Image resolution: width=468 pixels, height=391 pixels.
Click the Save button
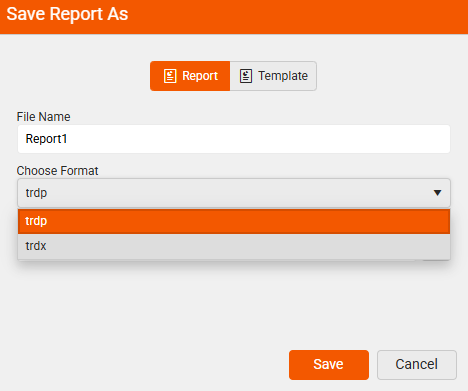329,365
